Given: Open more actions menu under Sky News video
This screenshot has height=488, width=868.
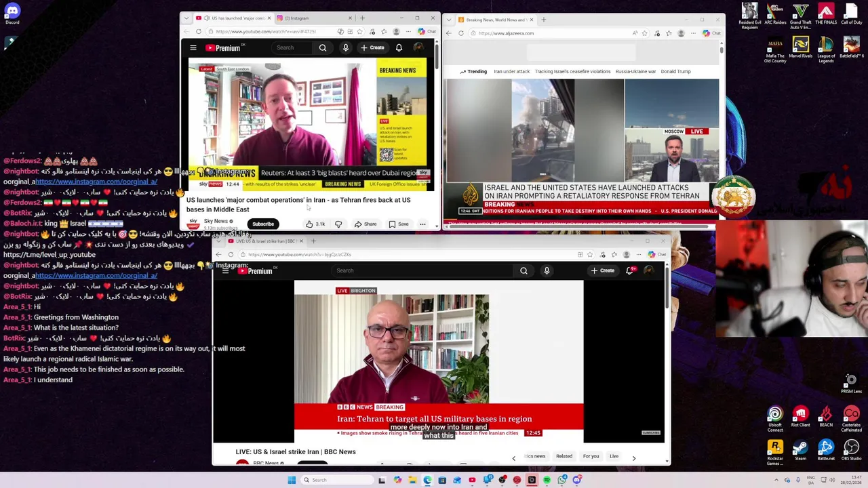Looking at the screenshot, I should 422,224.
